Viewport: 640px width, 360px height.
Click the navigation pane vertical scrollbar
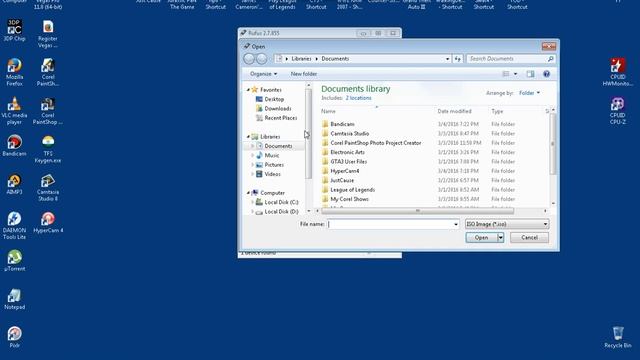309,134
